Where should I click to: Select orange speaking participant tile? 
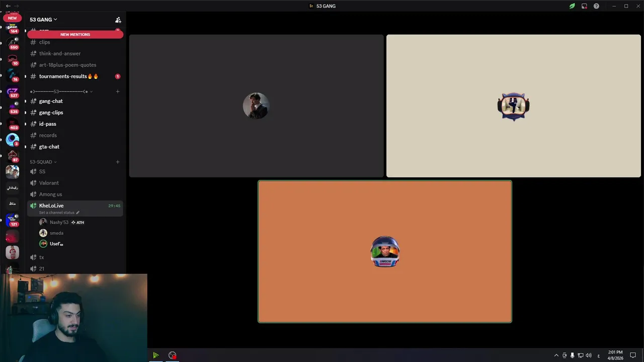click(x=385, y=251)
